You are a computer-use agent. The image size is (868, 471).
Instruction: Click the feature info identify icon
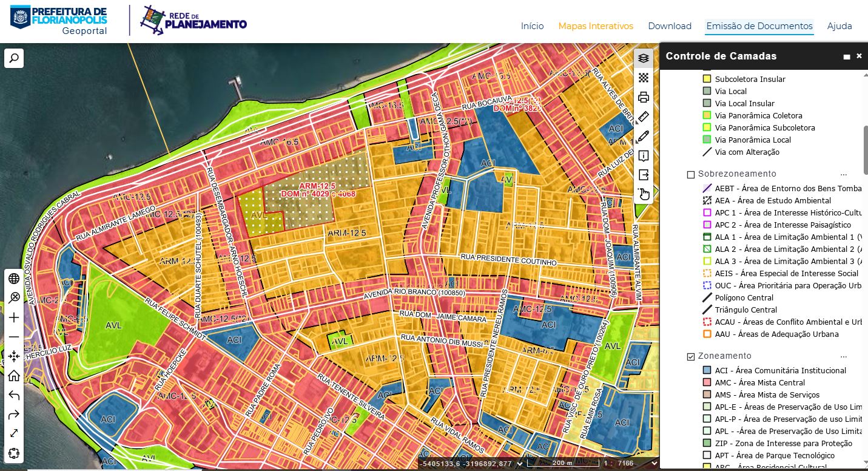[x=644, y=155]
